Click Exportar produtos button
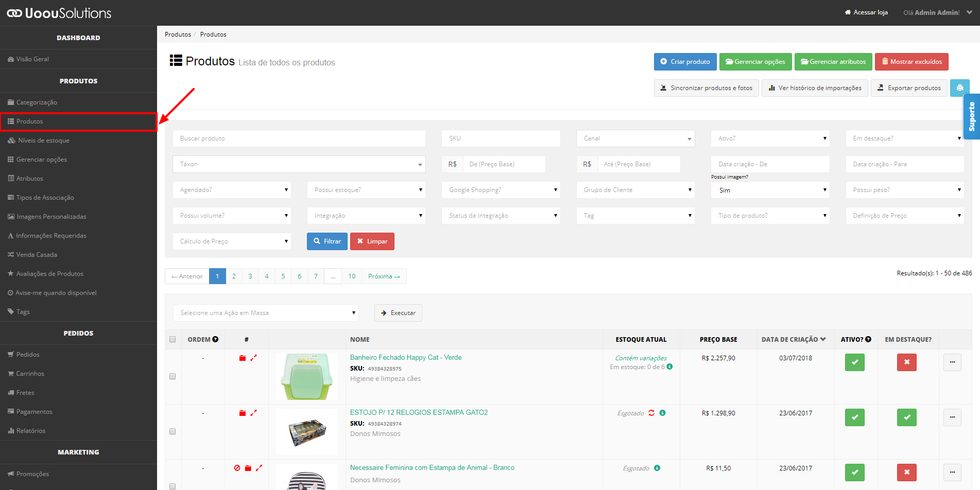Screen dimensions: 980x490 point(909,88)
